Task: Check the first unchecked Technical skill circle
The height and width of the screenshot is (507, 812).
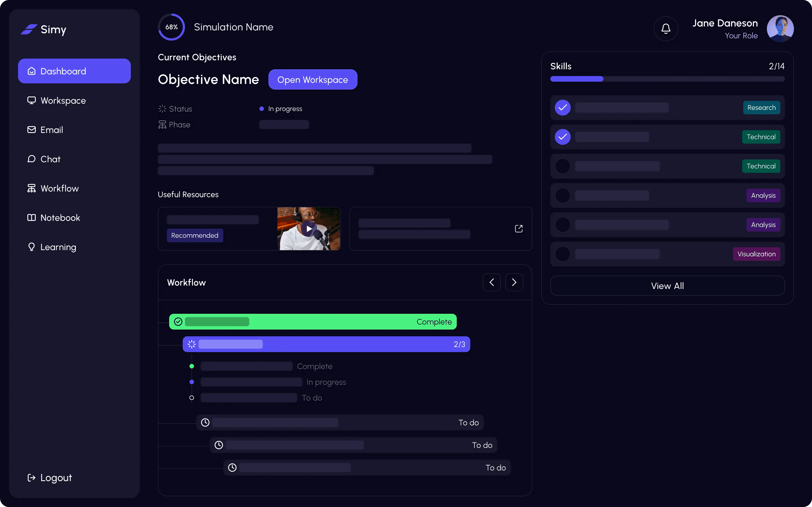Action: (x=563, y=166)
